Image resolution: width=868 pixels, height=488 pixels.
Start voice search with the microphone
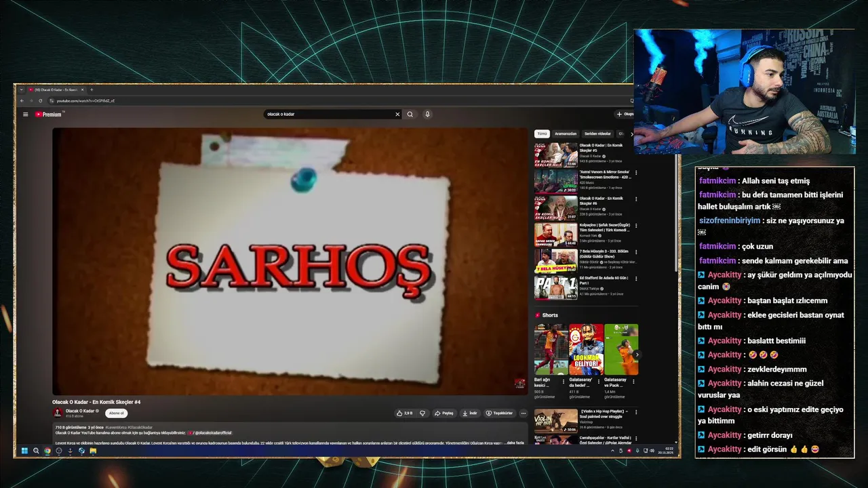pos(427,115)
